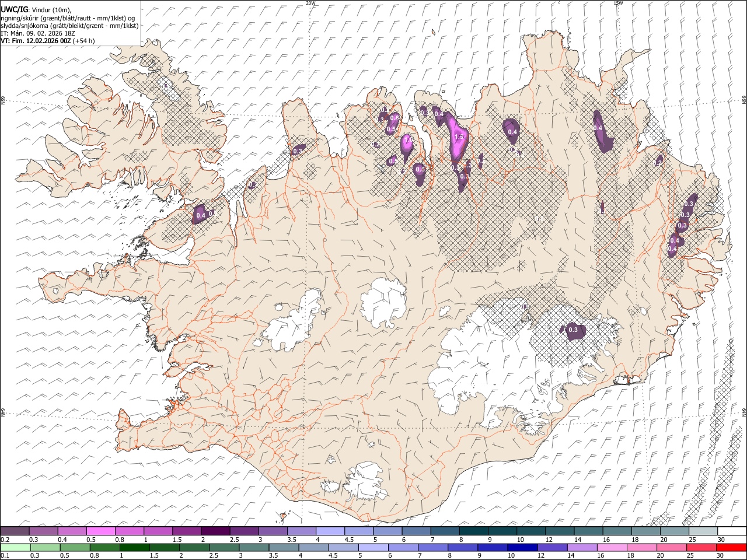Click the '0.3' value on the southeastern glacier patch
Screen dimensions: 747x560
pos(573,330)
